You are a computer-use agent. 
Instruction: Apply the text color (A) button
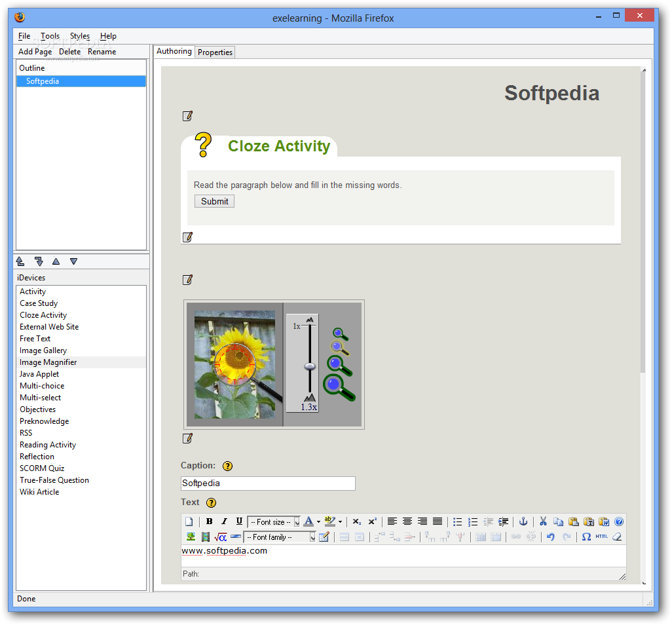308,521
